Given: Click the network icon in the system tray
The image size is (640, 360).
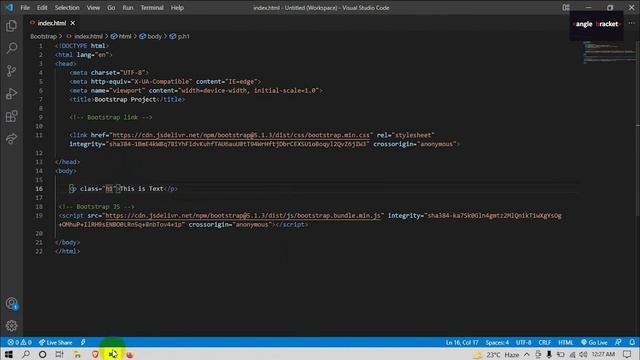Looking at the screenshot, I should click(x=572, y=354).
